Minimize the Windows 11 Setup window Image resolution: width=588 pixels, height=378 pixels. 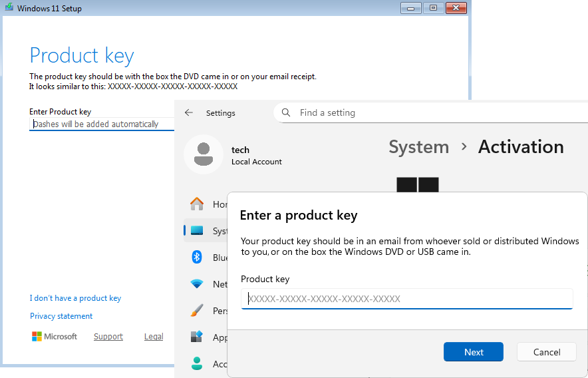(x=410, y=8)
